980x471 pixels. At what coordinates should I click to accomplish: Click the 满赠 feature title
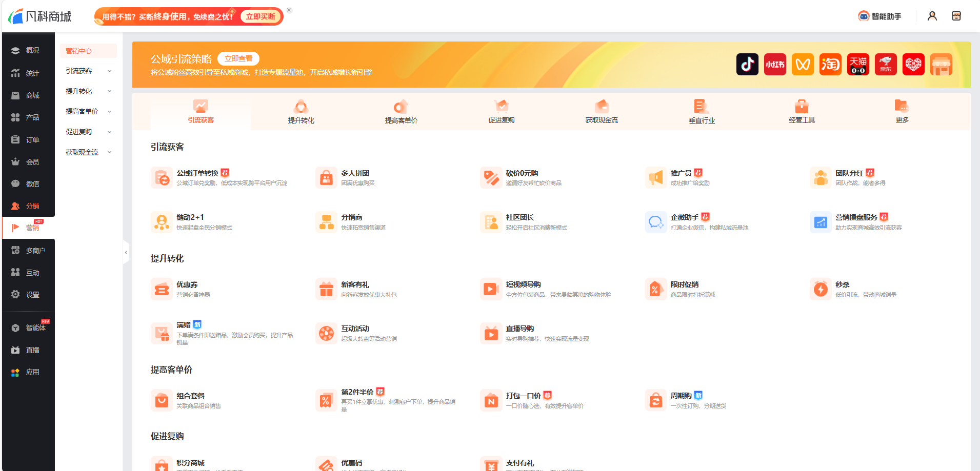[x=184, y=325]
